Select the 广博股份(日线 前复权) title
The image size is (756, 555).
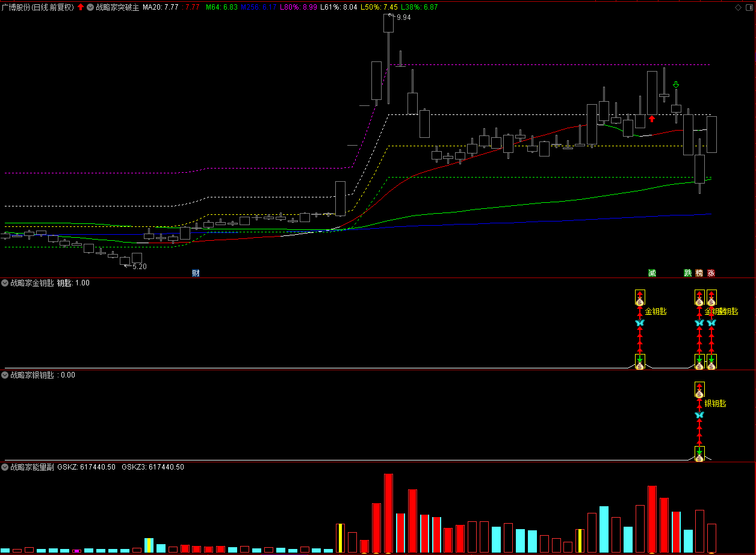point(38,7)
